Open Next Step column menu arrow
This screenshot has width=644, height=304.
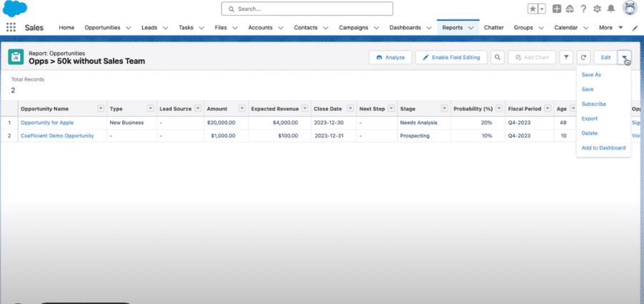(x=391, y=109)
